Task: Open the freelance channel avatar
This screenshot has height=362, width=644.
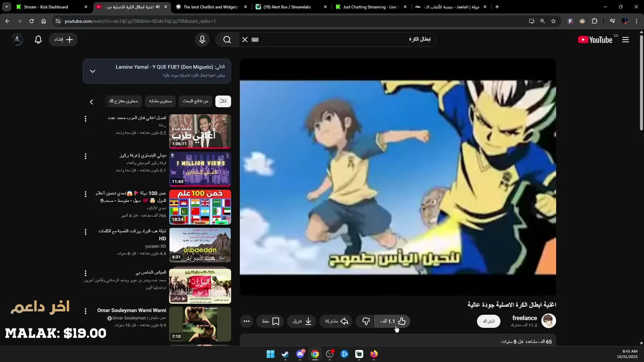Action: tap(548, 321)
